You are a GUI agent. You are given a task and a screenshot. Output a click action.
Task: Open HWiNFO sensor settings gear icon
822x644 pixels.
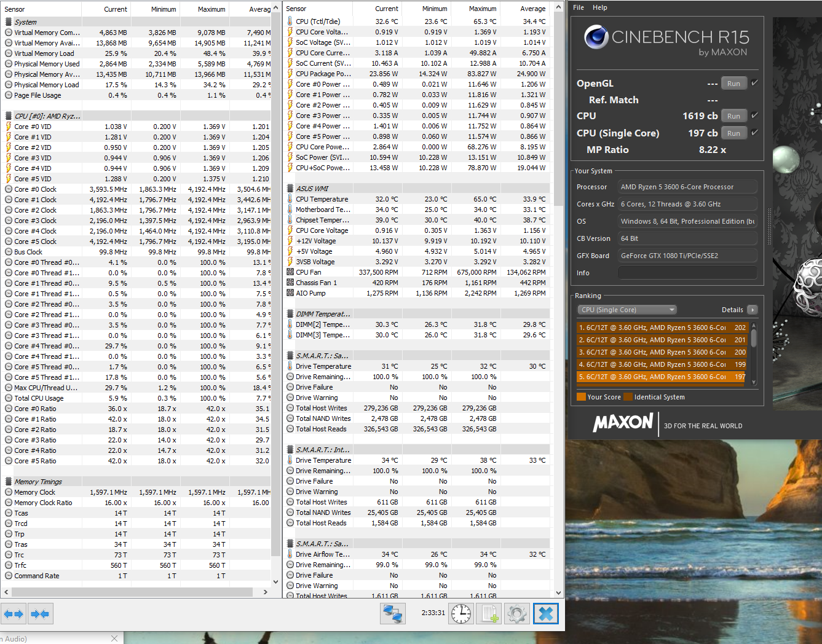[517, 613]
